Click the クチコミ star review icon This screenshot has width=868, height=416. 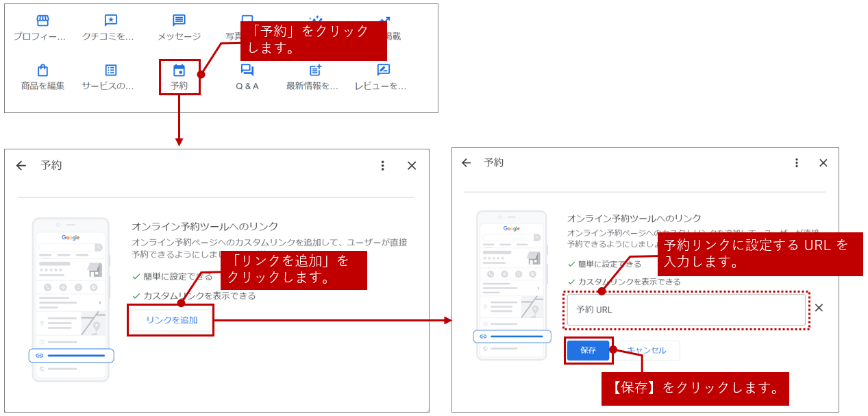coord(110,21)
